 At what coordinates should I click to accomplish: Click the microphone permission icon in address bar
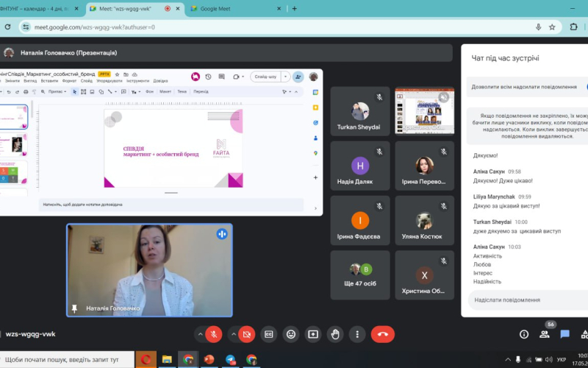[539, 27]
